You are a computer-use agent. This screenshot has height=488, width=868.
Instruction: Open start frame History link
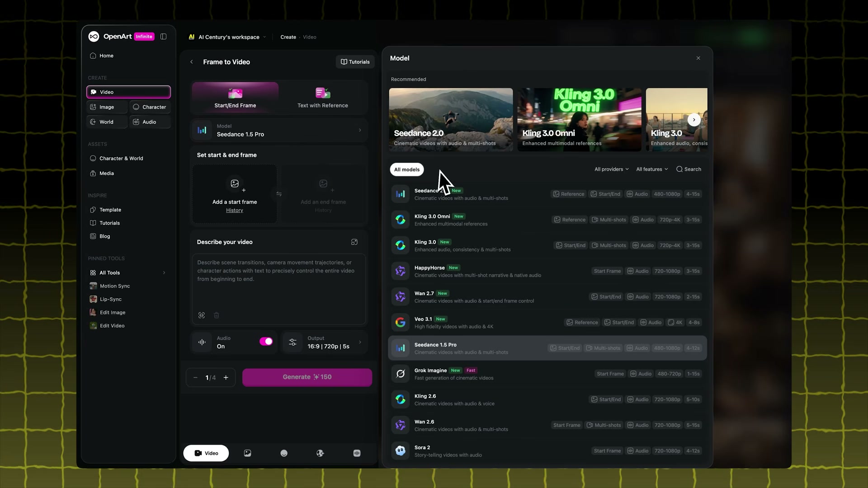(235, 211)
